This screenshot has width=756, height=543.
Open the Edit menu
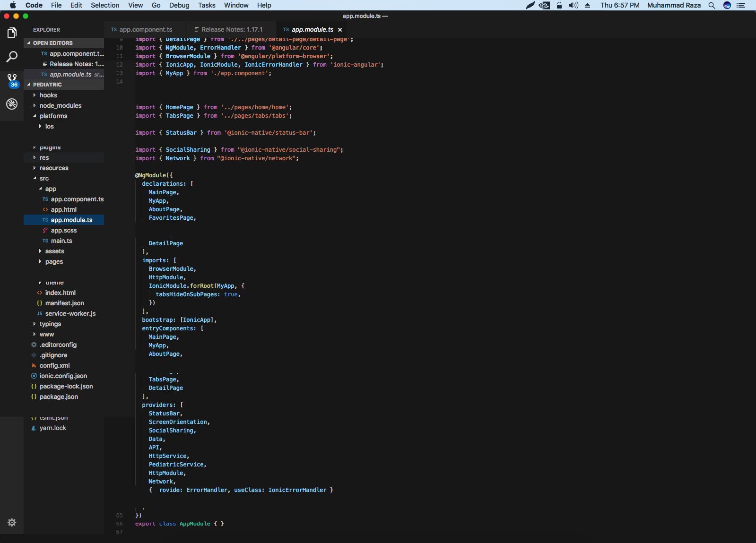(x=76, y=5)
